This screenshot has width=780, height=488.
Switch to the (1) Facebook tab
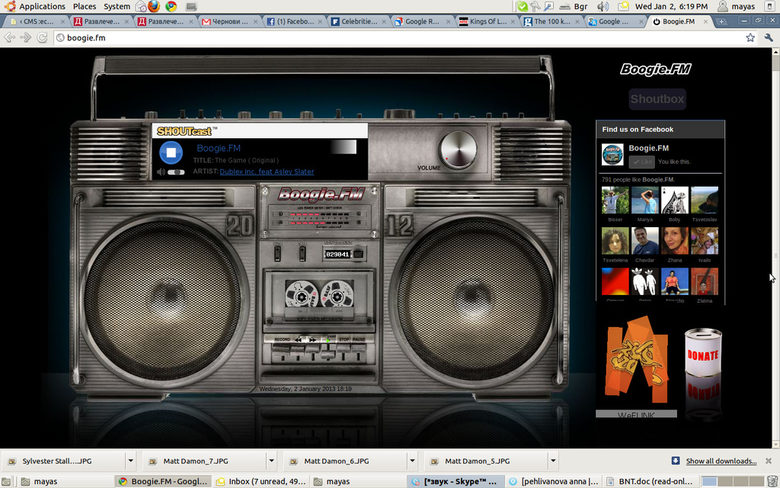[293, 21]
